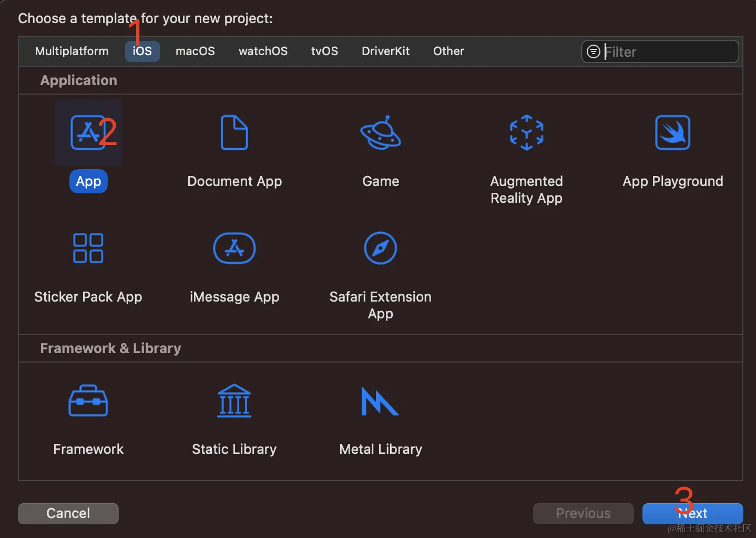Click the Safari Extension App label
The height and width of the screenshot is (538, 756).
tap(381, 305)
